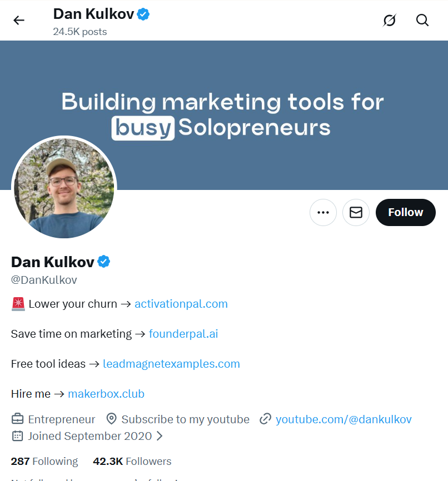Image resolution: width=448 pixels, height=481 pixels.
Task: Open the direct message envelope icon
Action: coord(356,212)
